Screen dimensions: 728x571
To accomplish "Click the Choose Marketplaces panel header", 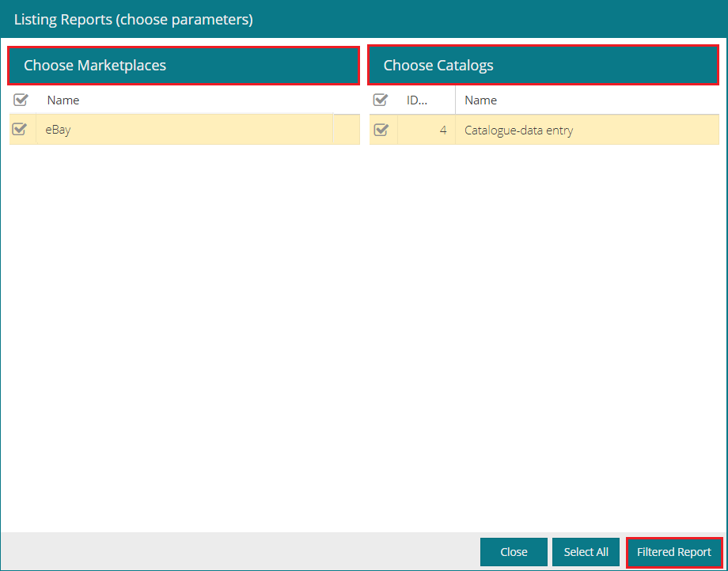I will pyautogui.click(x=183, y=66).
